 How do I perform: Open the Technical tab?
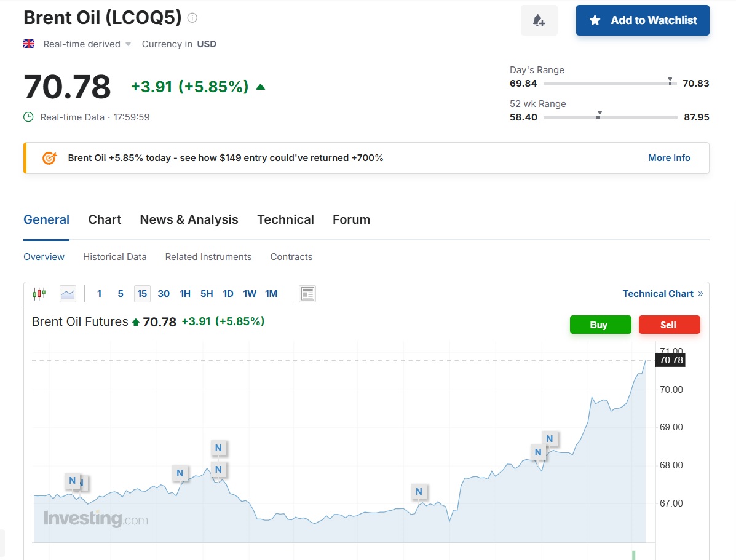[285, 219]
